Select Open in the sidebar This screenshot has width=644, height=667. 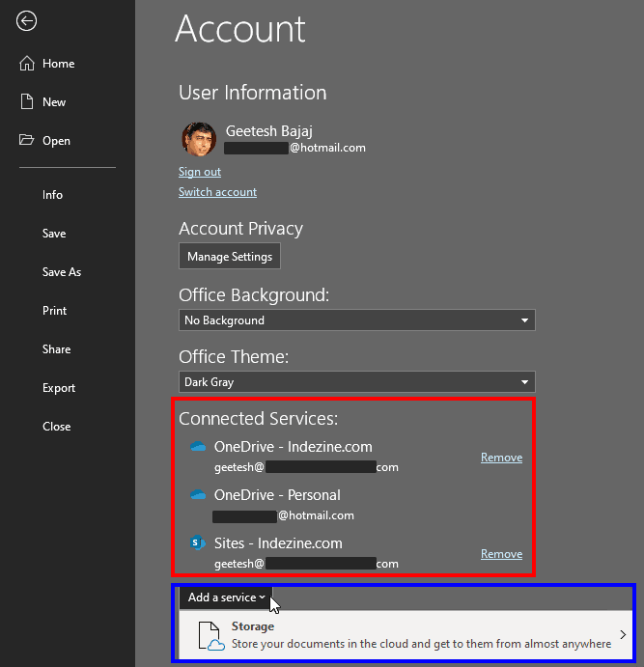[x=56, y=140]
